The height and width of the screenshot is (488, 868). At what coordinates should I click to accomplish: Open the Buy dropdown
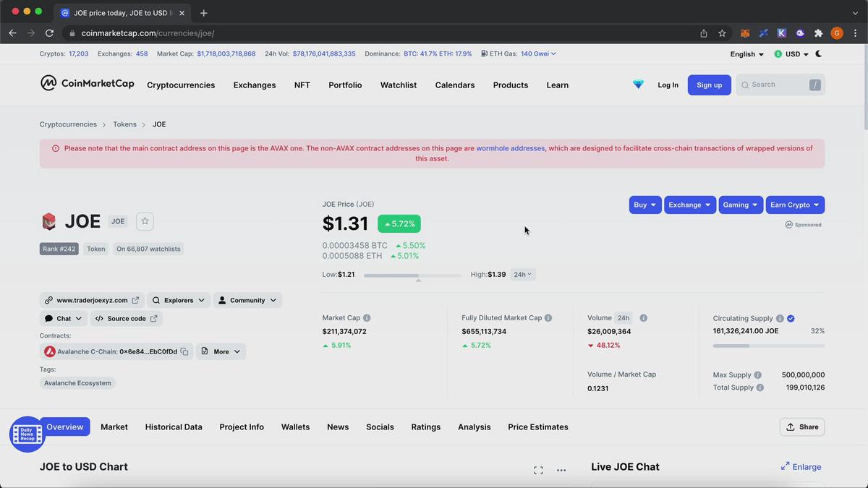pos(645,205)
